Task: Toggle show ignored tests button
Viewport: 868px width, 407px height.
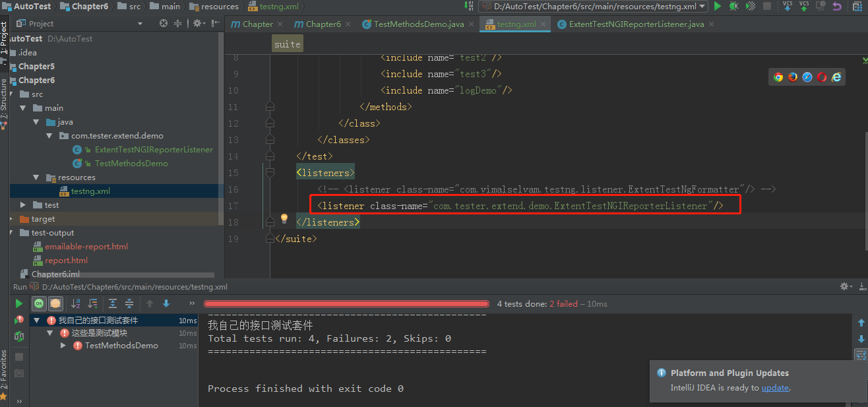Action: 55,303
